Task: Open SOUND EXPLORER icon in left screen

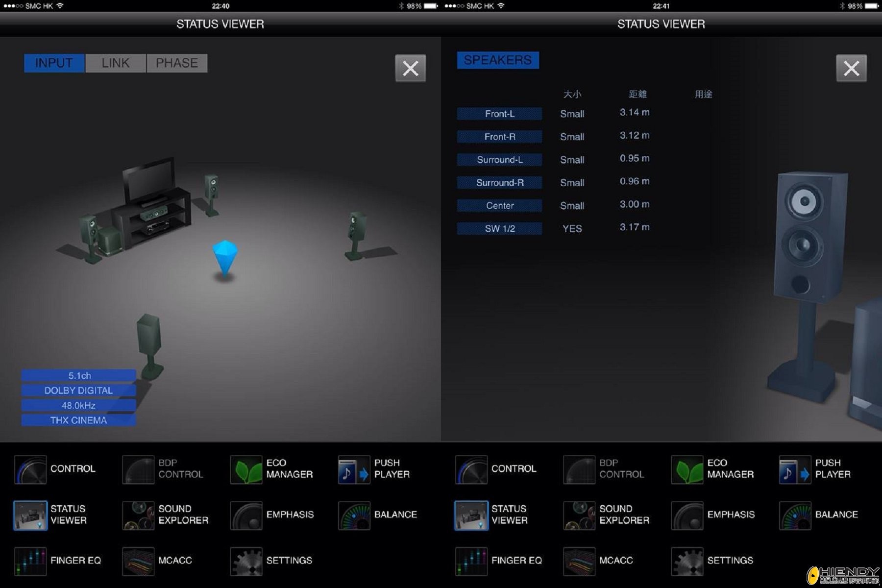Action: [x=138, y=515]
